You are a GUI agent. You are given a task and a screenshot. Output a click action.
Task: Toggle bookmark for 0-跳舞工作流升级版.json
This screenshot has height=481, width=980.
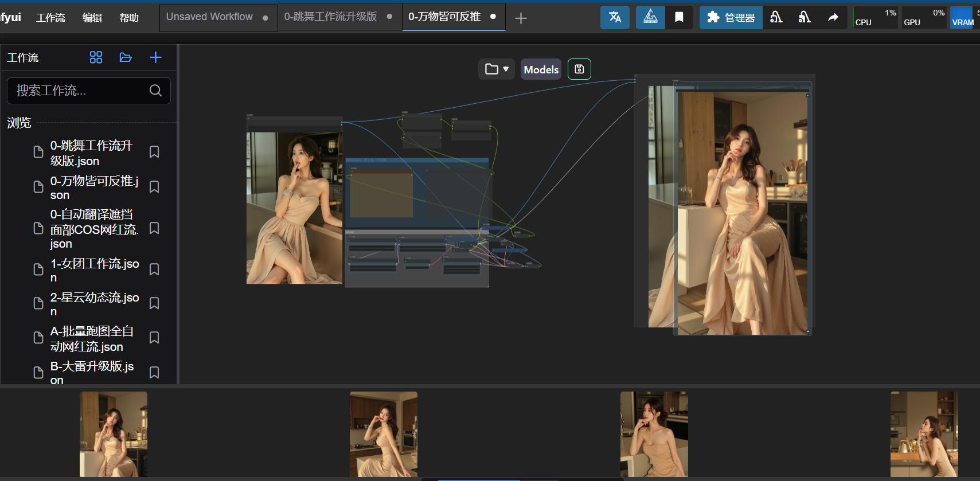(154, 152)
